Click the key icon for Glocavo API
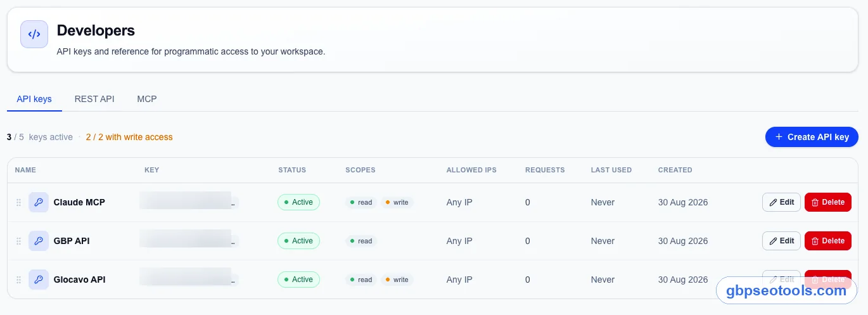 39,280
